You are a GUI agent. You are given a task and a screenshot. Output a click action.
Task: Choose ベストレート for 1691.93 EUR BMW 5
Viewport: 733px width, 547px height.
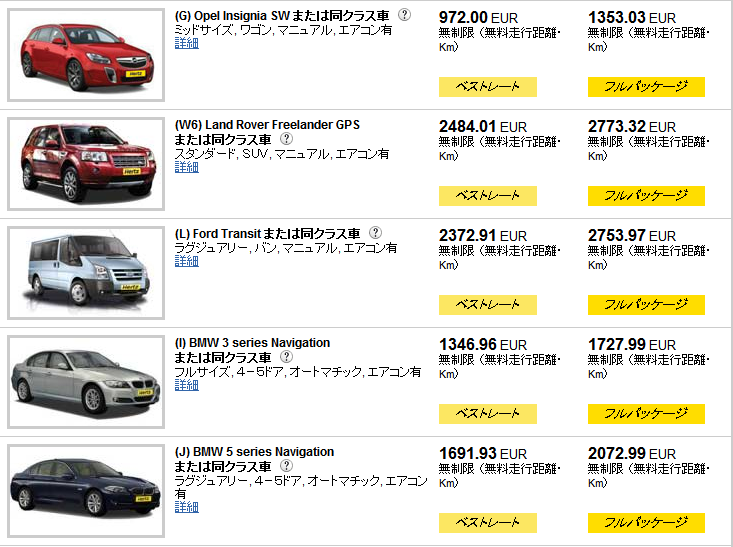(488, 523)
